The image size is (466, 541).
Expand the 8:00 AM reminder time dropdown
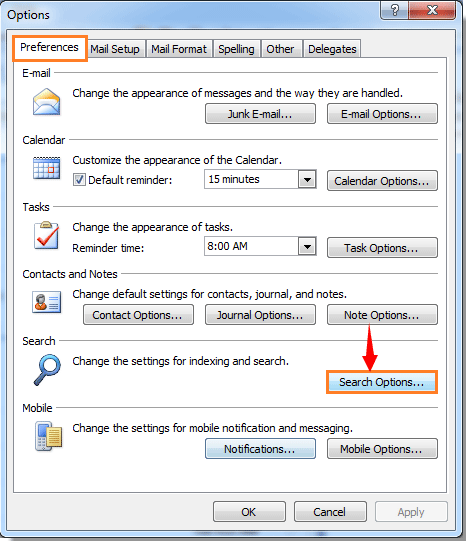click(x=307, y=246)
